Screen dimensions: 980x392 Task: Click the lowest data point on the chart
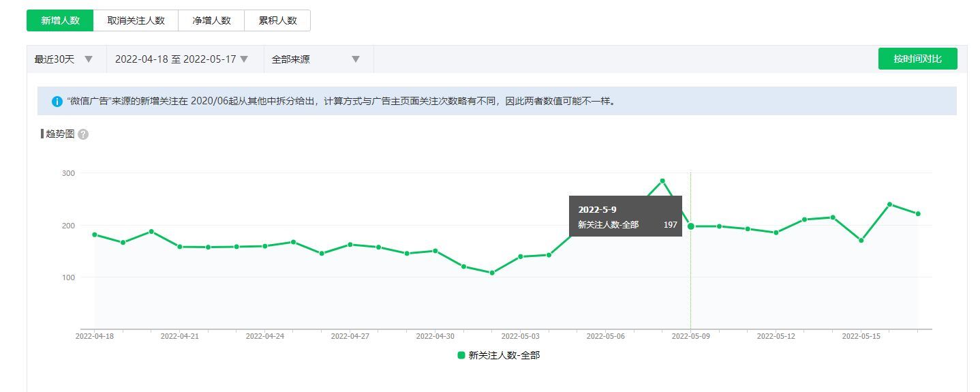click(x=492, y=273)
